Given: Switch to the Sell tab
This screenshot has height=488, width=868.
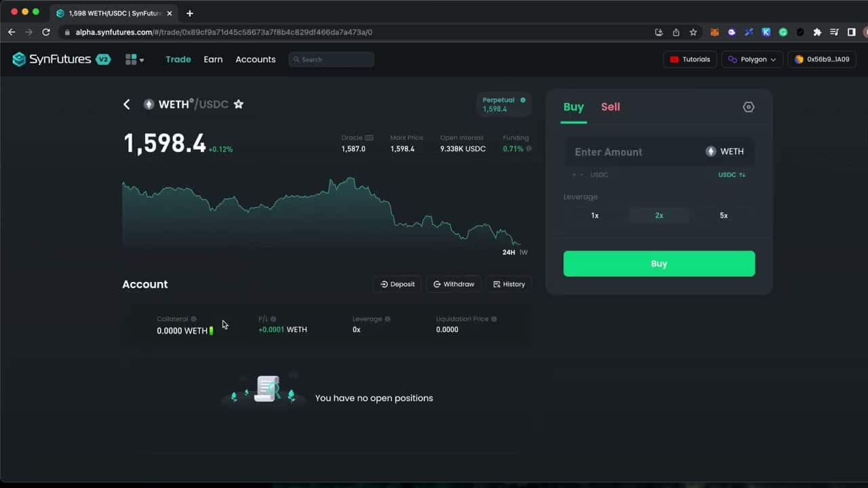Looking at the screenshot, I should point(610,106).
